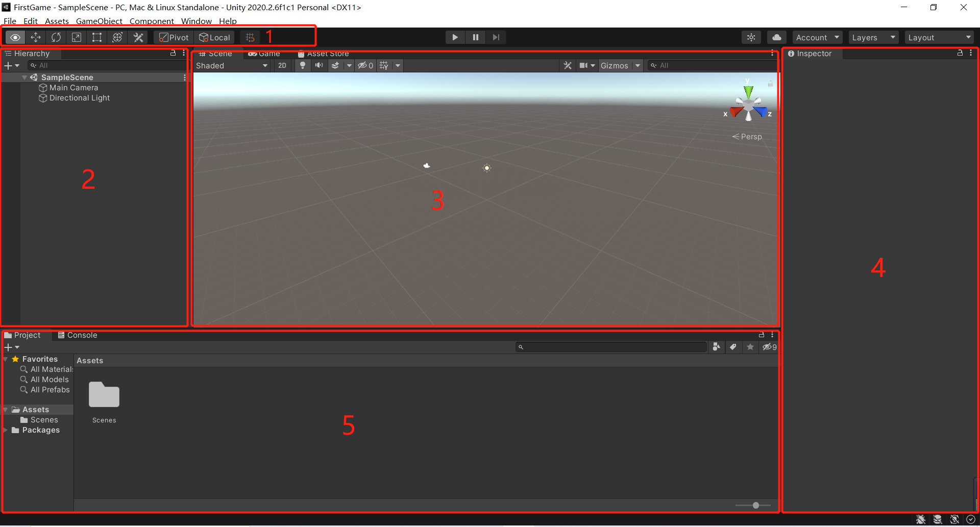Screen dimensions: 980x527
Task: Click the Play button
Action: coord(454,37)
